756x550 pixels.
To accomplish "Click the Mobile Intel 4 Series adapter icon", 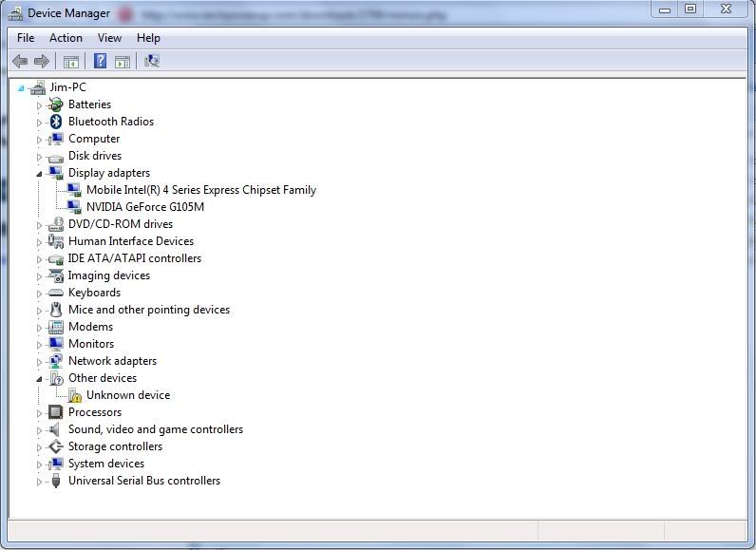I will click(x=74, y=190).
